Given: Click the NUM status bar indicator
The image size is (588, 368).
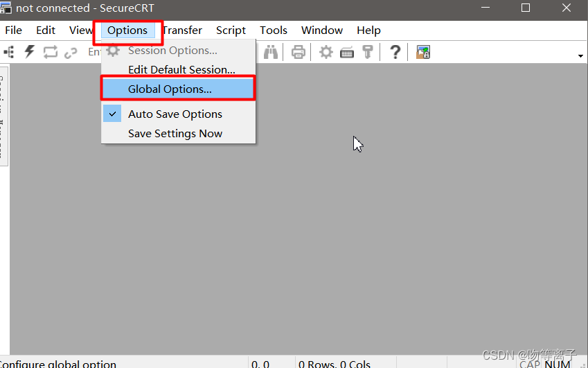Looking at the screenshot, I should [558, 364].
